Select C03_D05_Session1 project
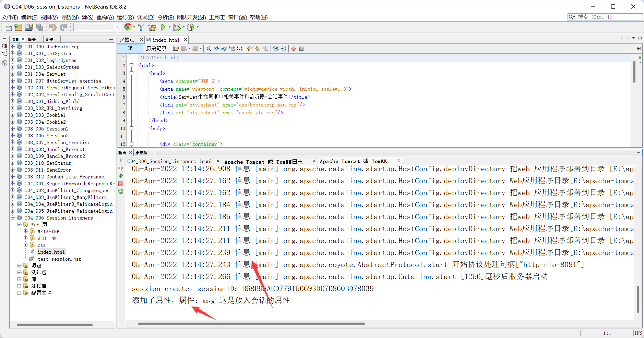644x338 pixels. coord(46,129)
